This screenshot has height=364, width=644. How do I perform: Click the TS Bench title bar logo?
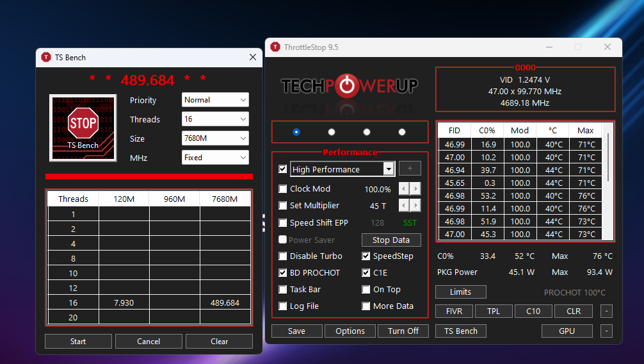pos(46,57)
